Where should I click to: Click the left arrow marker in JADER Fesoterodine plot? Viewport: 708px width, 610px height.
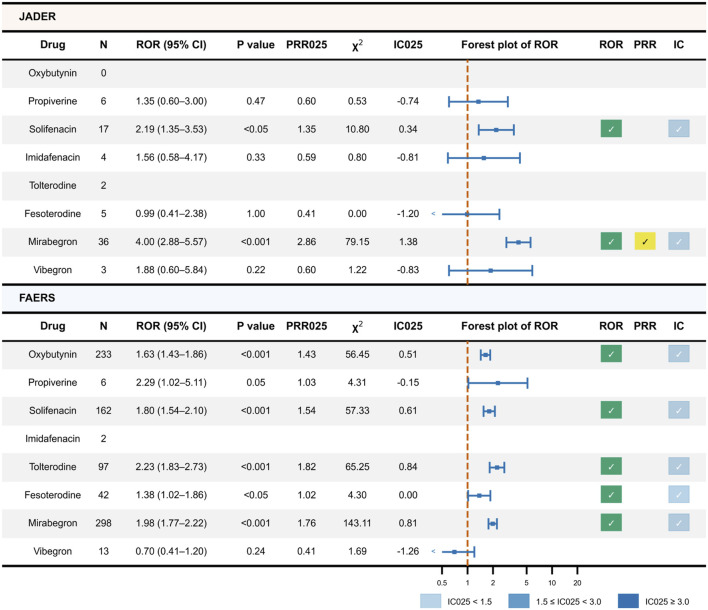433,214
